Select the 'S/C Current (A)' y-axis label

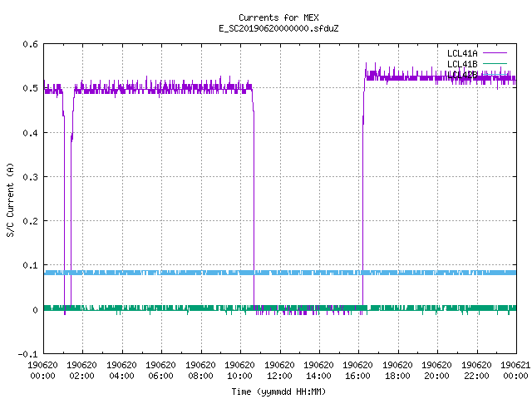[11, 200]
